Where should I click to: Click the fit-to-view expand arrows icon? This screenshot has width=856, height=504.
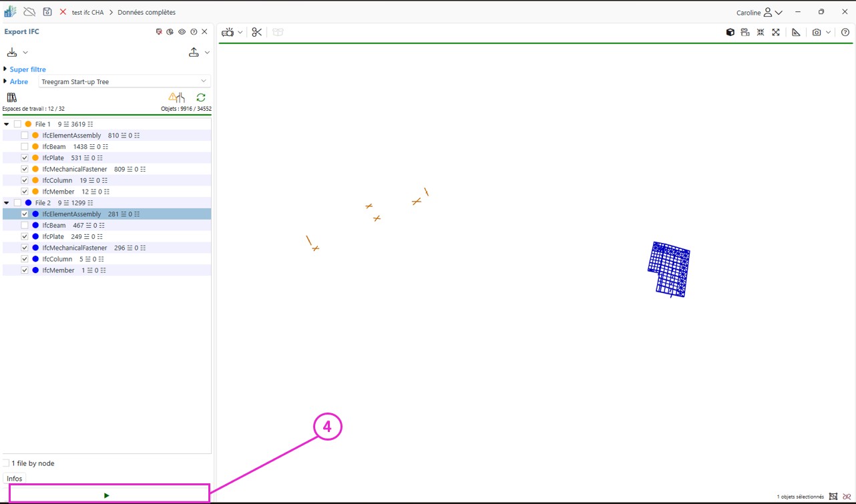tap(776, 32)
